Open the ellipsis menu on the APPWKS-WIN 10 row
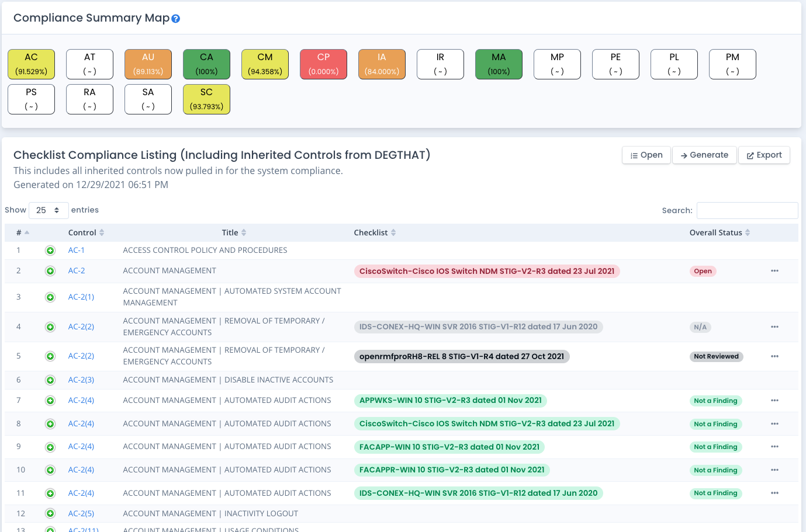 774,401
